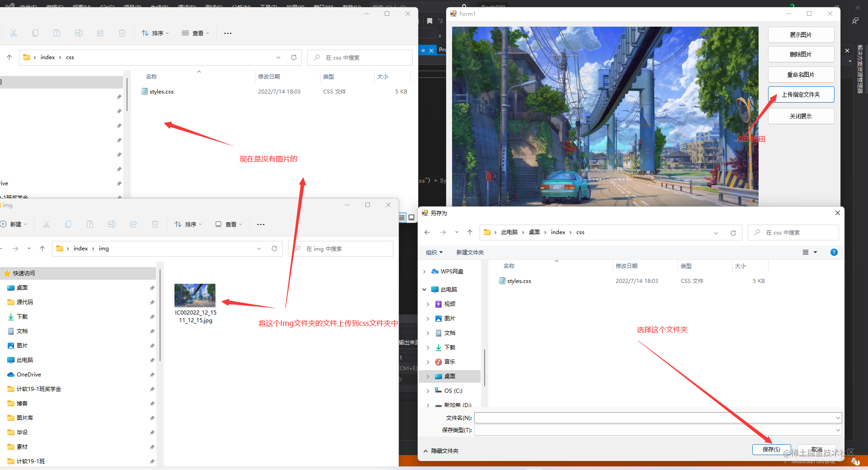The image size is (868, 470).
Task: Click up arrow in Save As dialog
Action: coord(470,232)
